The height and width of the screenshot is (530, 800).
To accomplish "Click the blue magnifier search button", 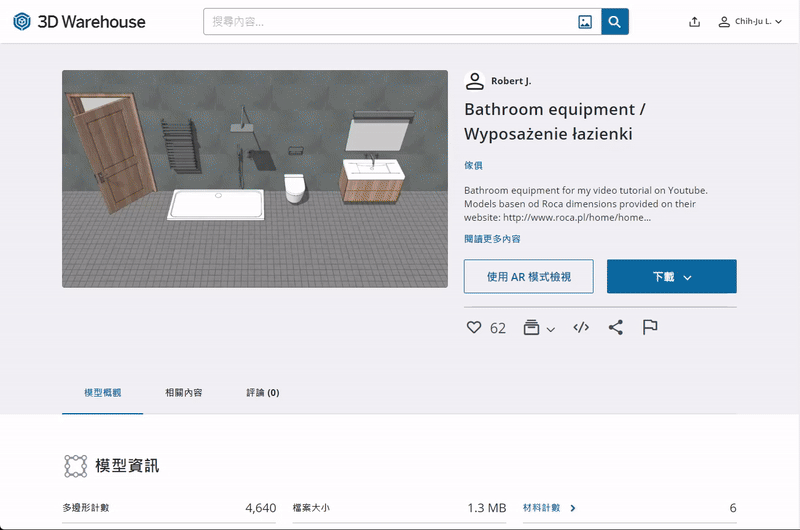I will point(615,21).
